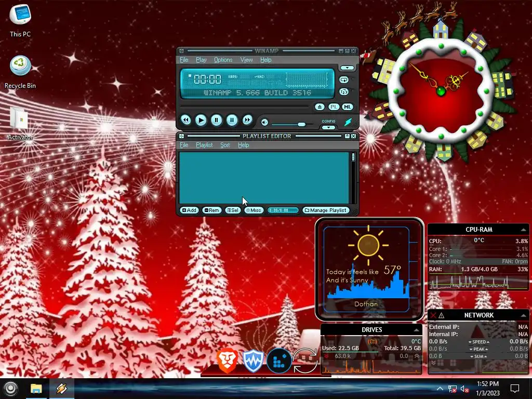Open the Winamp File menu
The width and height of the screenshot is (532, 399).
(184, 60)
